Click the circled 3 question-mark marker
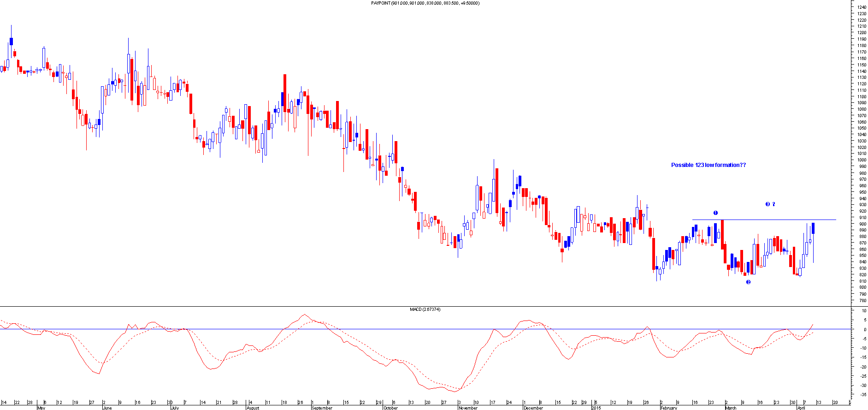Image resolution: width=868 pixels, height=410 pixels. [x=770, y=204]
